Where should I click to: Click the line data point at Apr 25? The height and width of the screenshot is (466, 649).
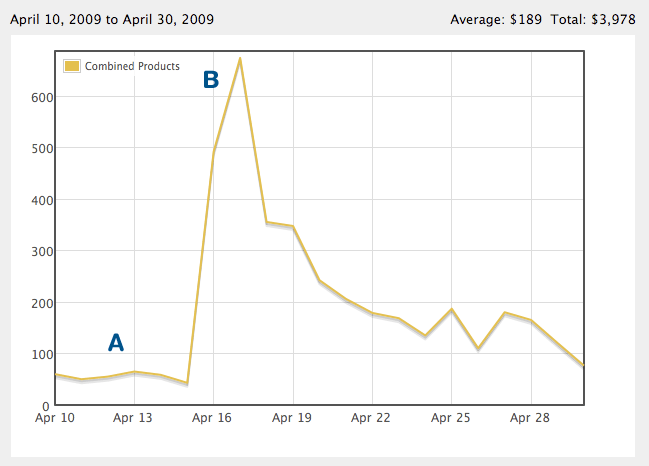(x=452, y=309)
